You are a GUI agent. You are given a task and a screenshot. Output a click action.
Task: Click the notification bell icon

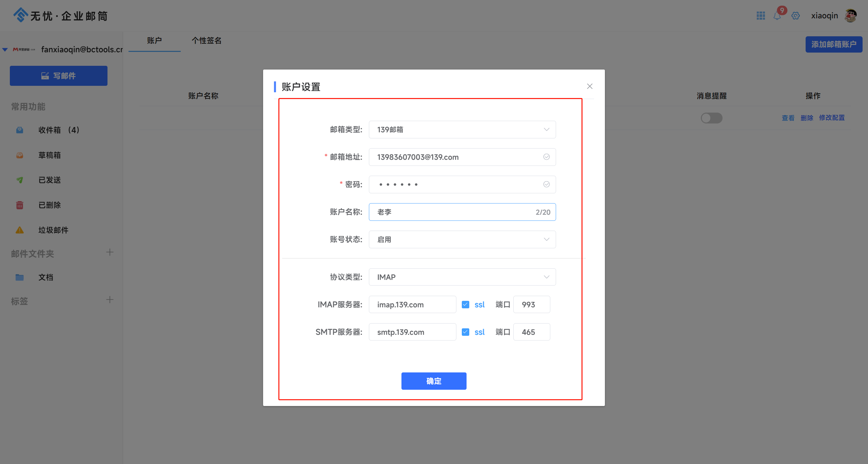click(777, 16)
